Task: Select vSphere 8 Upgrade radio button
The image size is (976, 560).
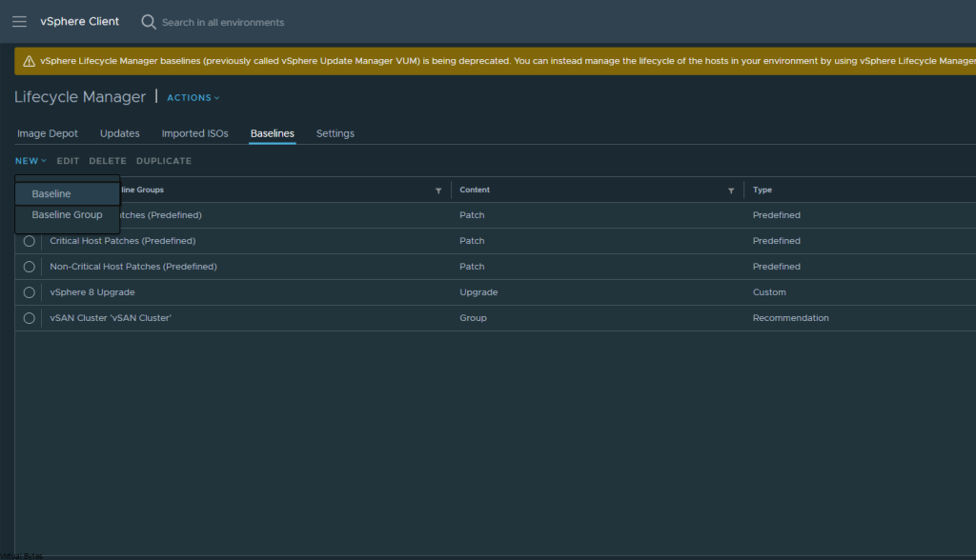Action: [30, 292]
